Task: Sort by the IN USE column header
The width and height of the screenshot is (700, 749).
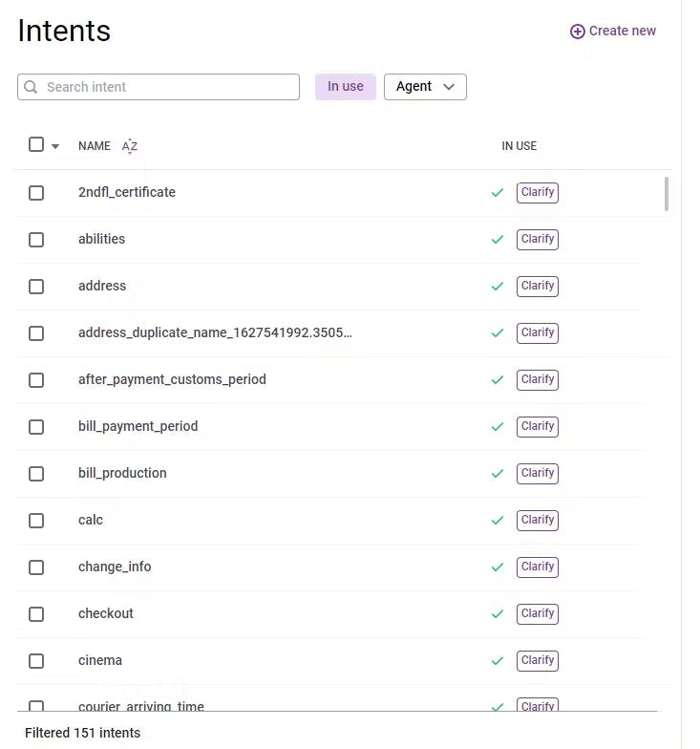Action: [x=519, y=146]
